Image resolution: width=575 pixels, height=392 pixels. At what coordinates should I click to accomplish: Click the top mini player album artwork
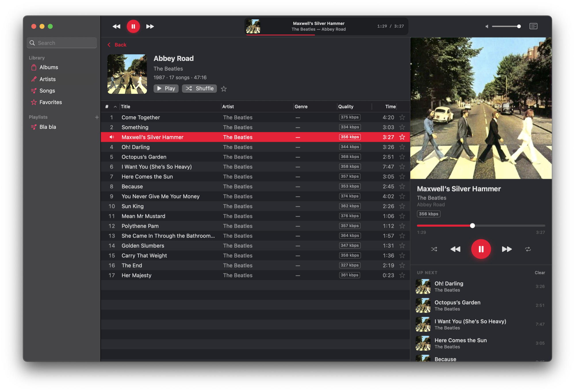(253, 26)
